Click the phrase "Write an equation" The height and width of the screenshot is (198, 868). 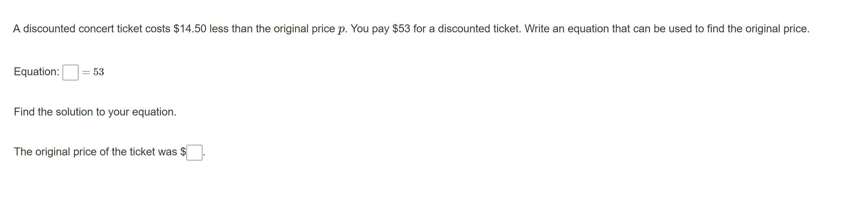[566, 29]
